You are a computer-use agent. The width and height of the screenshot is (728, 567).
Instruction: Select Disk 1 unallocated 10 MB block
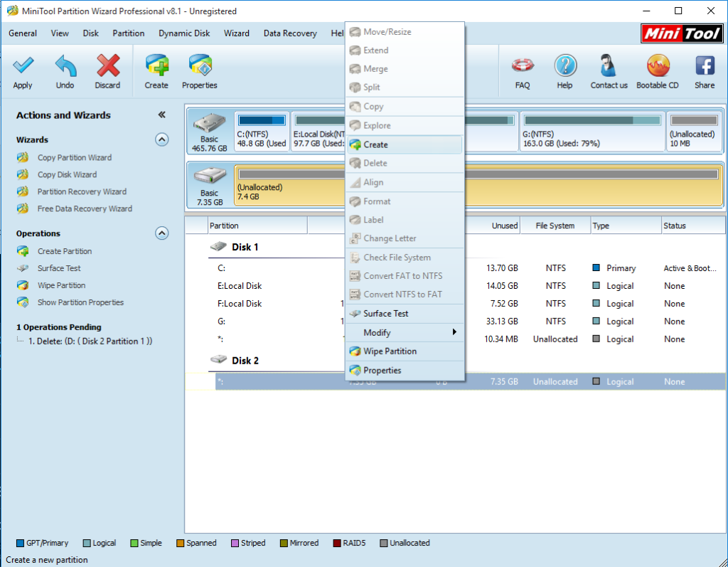tap(694, 132)
